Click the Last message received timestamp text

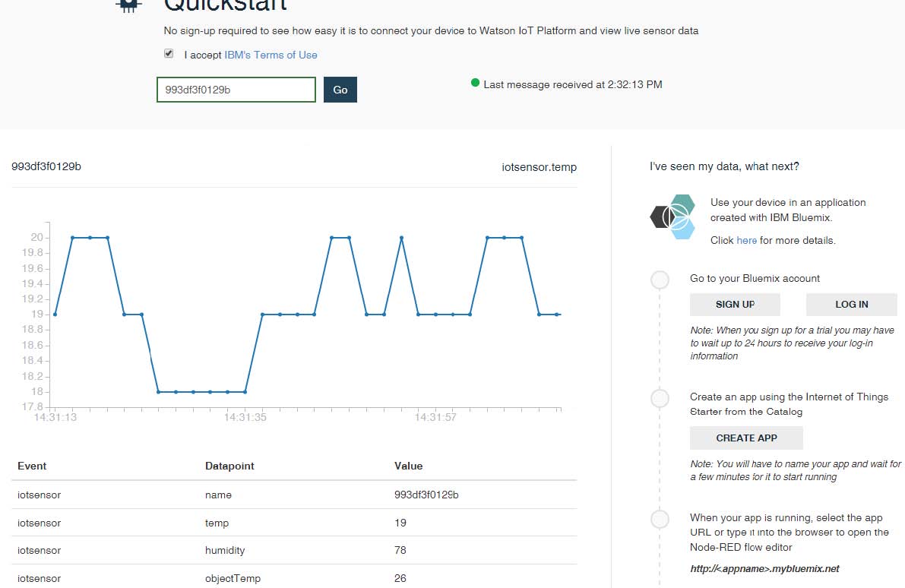[x=572, y=84]
